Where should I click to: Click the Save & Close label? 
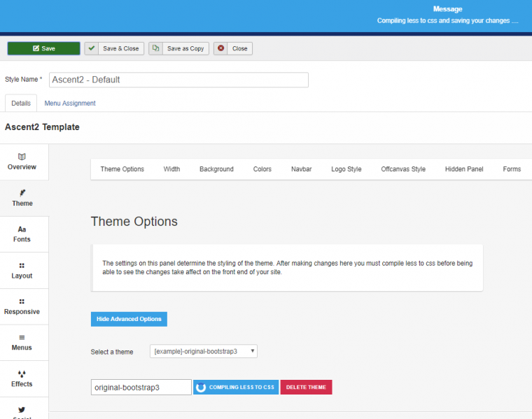(121, 48)
